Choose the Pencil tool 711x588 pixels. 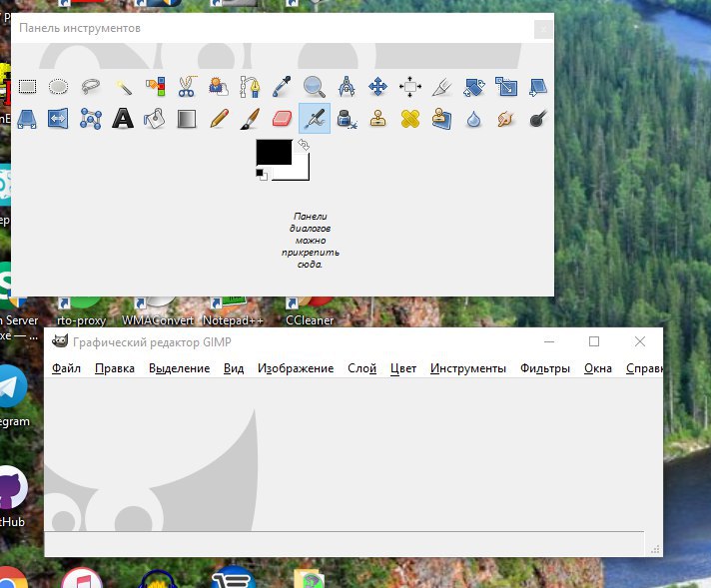coord(219,119)
